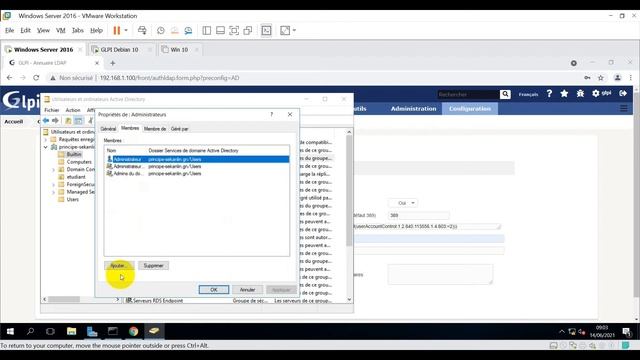
Task: Open the Chrome profile icon
Action: click(x=617, y=78)
